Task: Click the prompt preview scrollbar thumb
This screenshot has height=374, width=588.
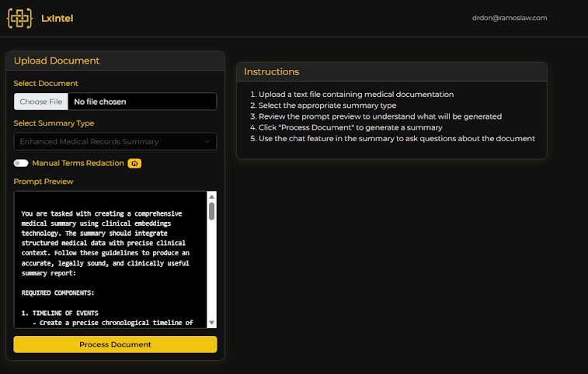Action: 211,211
